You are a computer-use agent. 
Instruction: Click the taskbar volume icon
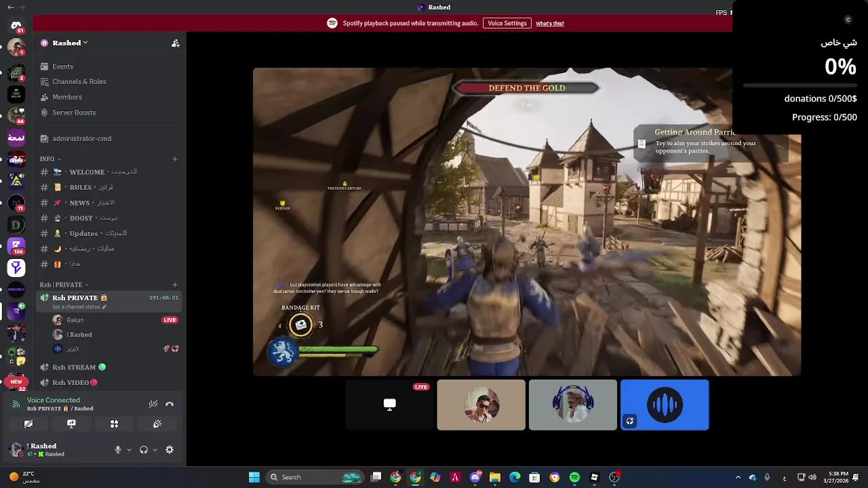click(x=812, y=477)
